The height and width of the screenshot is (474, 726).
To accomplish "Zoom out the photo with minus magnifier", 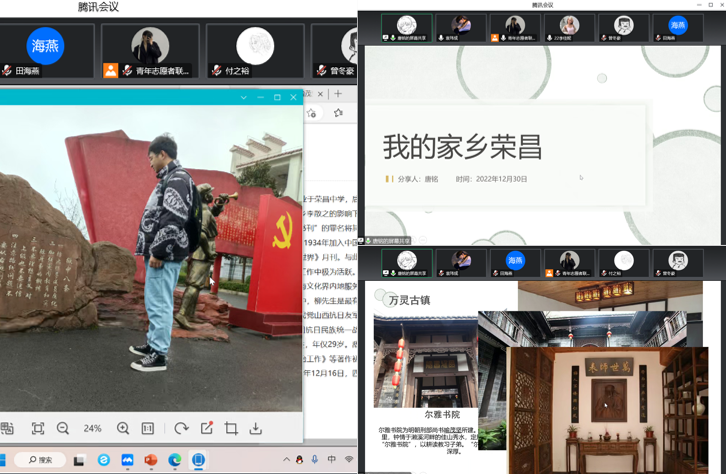I will click(x=63, y=428).
